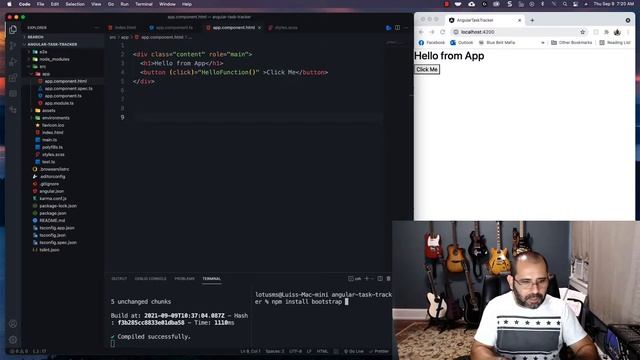This screenshot has height=360, width=640.
Task: Open the Reading List
Action: [615, 42]
